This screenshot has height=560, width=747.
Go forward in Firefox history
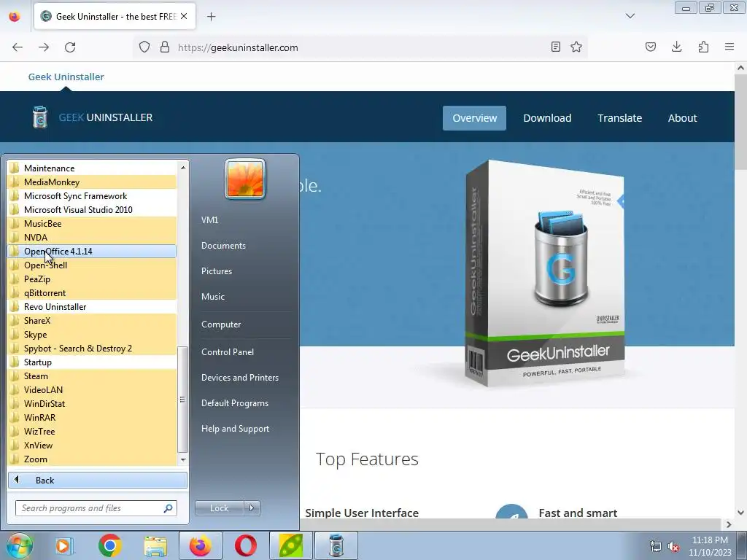coord(44,47)
